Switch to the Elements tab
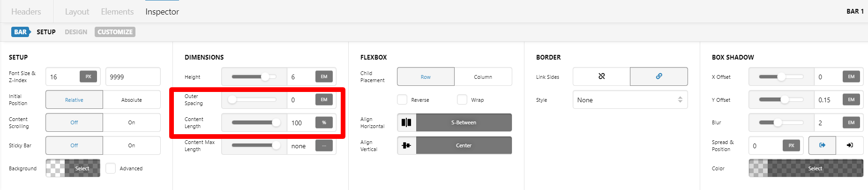Viewport: 868px width, 190px height. tap(117, 12)
